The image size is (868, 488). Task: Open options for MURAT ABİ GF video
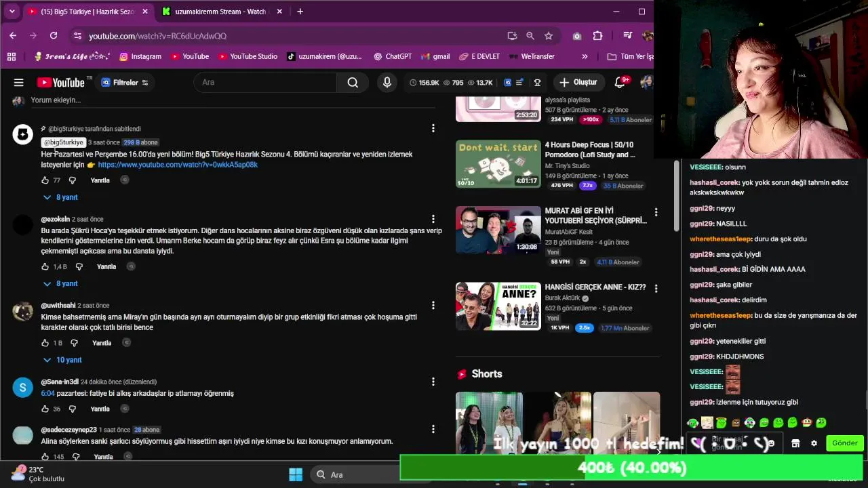pyautogui.click(x=656, y=213)
